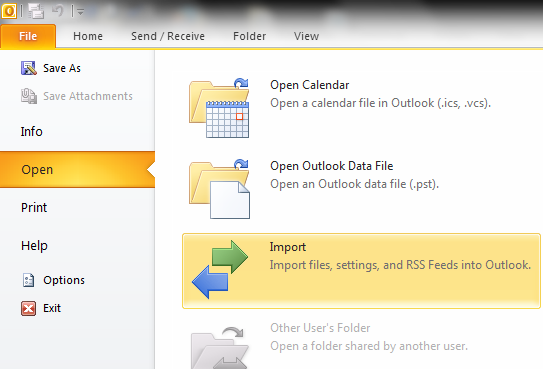Click the Other User's Folder title
The height and width of the screenshot is (369, 543).
(x=320, y=328)
